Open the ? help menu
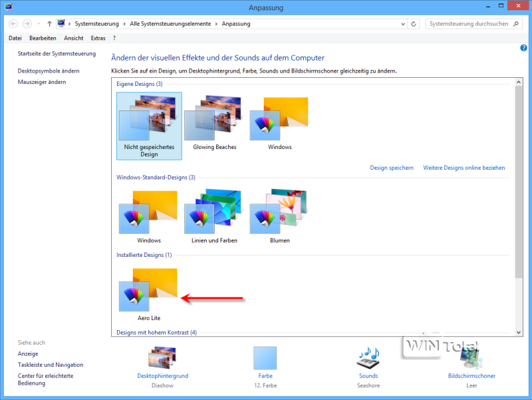 click(x=114, y=38)
